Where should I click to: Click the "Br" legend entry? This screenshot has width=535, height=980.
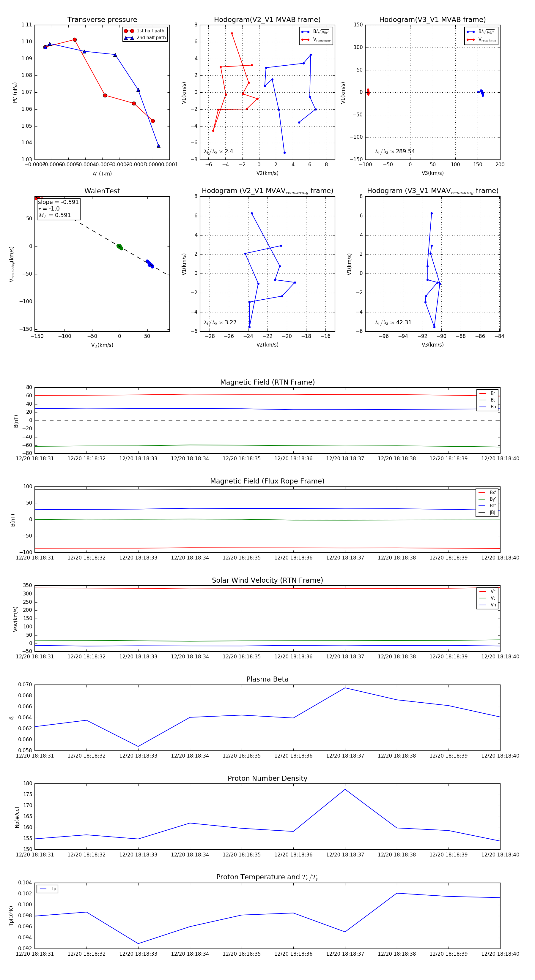pos(487,393)
